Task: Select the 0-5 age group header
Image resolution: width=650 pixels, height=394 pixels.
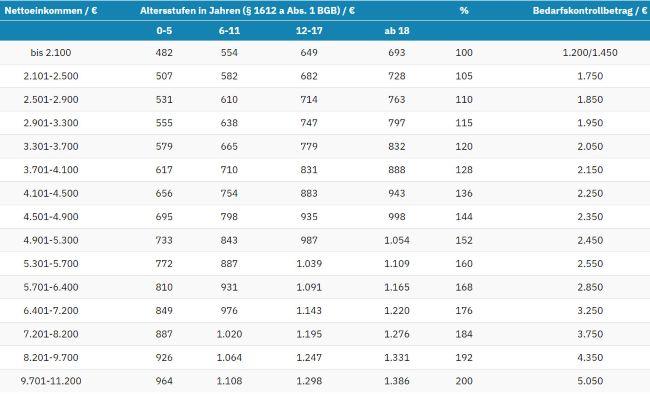Action: point(164,31)
